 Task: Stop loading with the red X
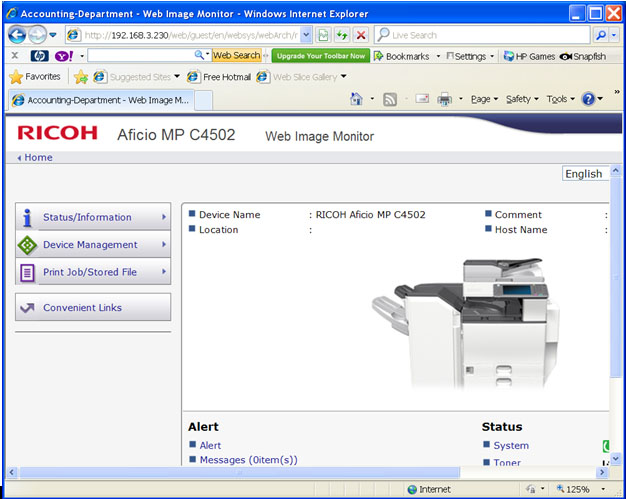click(361, 35)
